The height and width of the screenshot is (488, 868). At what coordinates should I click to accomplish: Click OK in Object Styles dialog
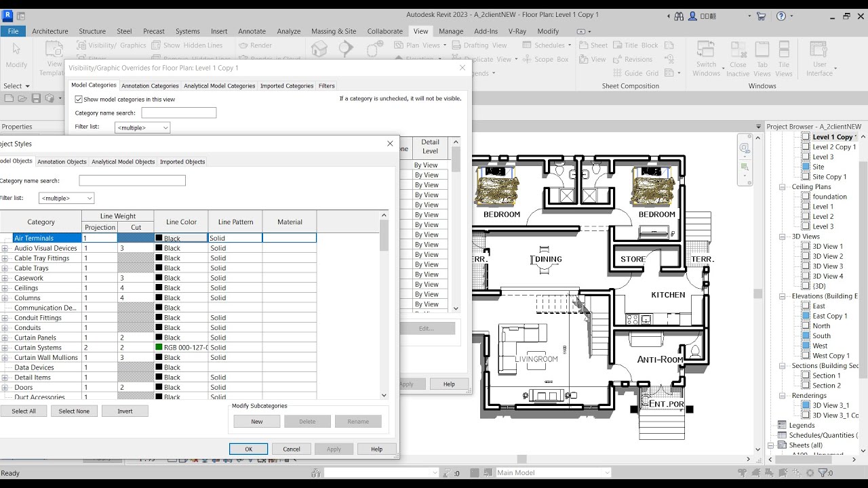tap(248, 449)
